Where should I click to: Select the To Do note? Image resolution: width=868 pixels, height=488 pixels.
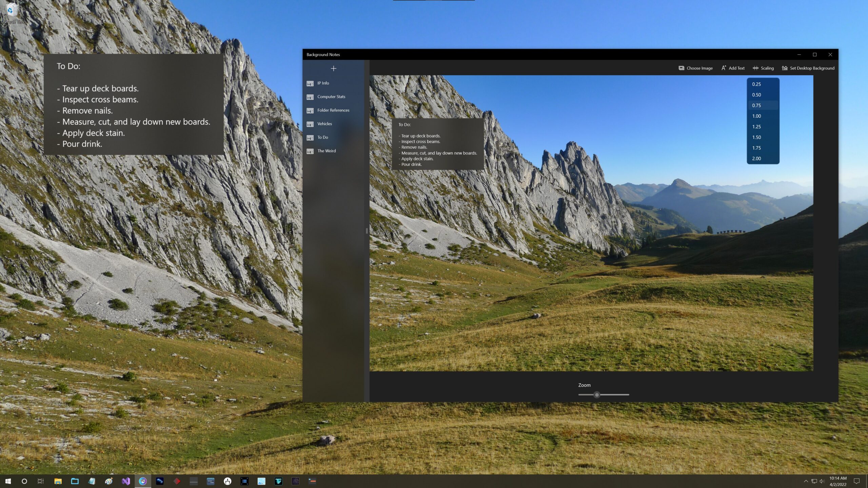tap(322, 138)
